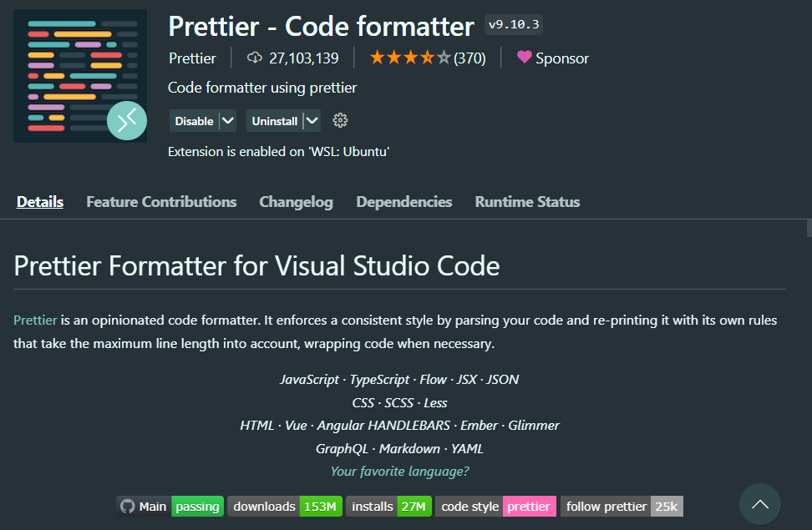
Task: Click the follow prettier 25k badge
Action: coord(622,506)
